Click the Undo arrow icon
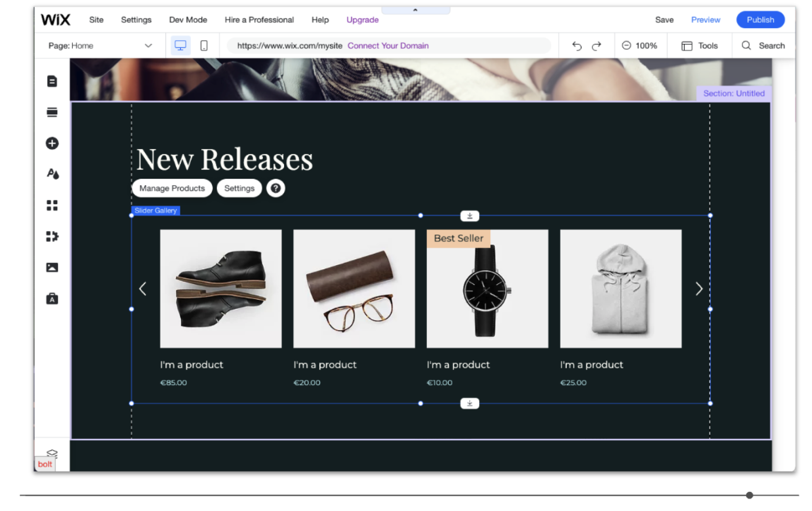The height and width of the screenshot is (511, 812). [577, 46]
